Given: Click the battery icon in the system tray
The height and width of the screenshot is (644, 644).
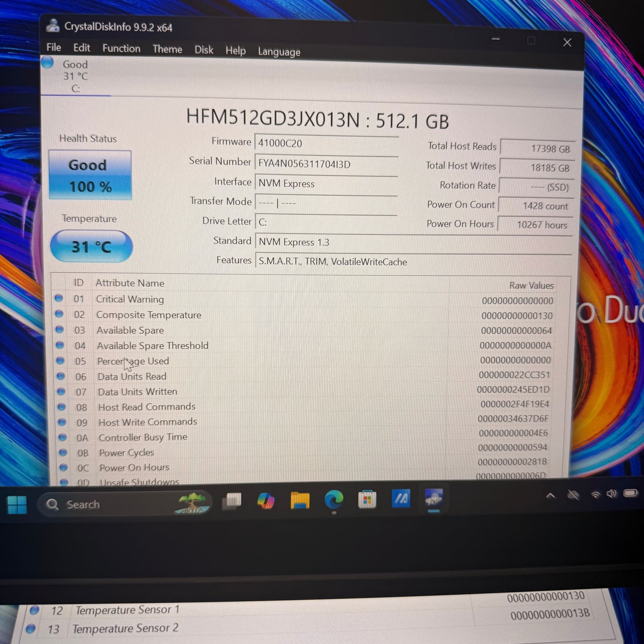Looking at the screenshot, I should coord(630,493).
